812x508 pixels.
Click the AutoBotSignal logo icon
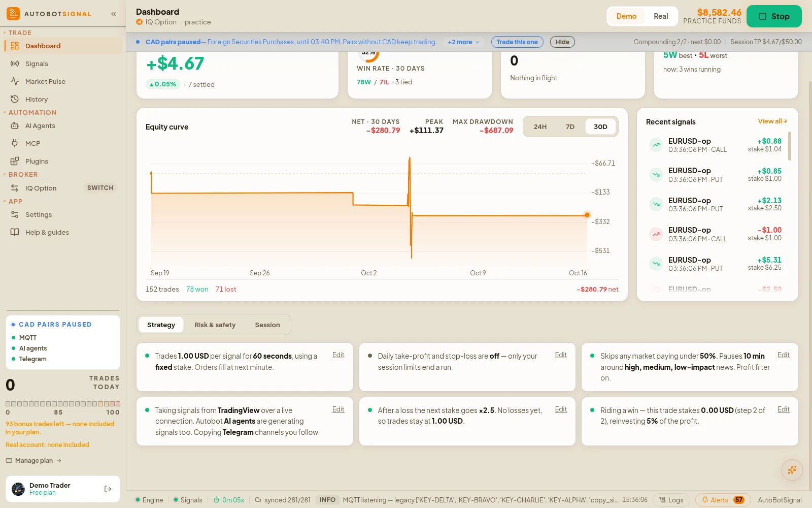coord(13,14)
